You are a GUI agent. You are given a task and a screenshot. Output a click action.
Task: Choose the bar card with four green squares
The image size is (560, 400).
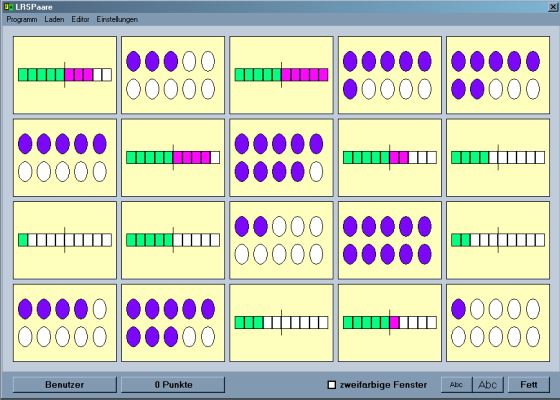click(x=498, y=158)
